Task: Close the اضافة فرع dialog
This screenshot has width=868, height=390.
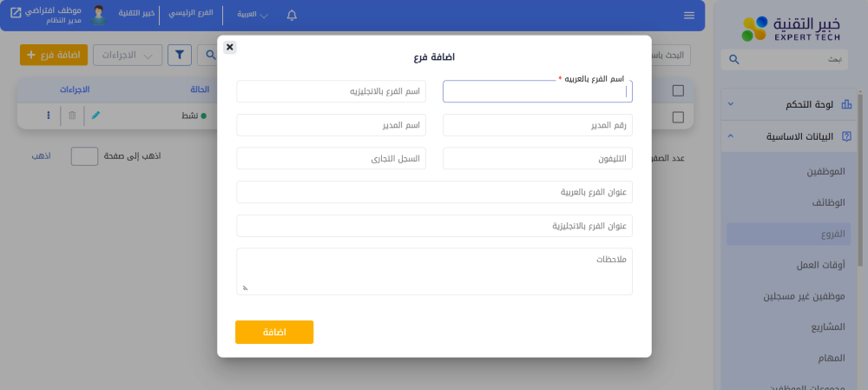Action: coord(229,47)
